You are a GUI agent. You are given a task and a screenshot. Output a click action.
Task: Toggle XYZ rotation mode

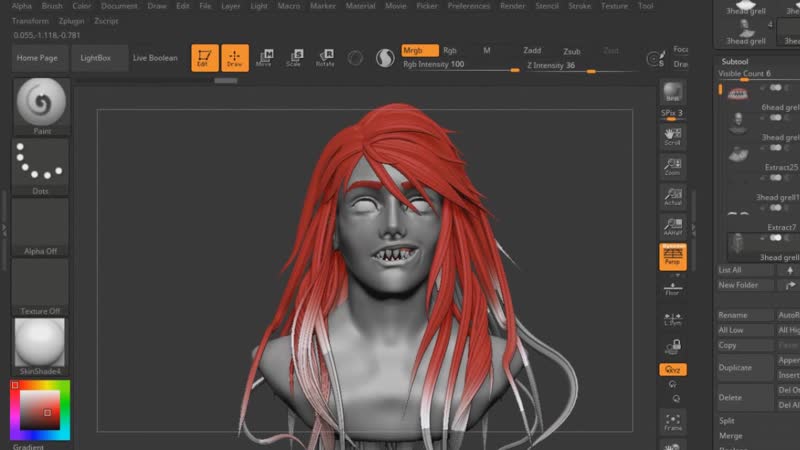(672, 369)
